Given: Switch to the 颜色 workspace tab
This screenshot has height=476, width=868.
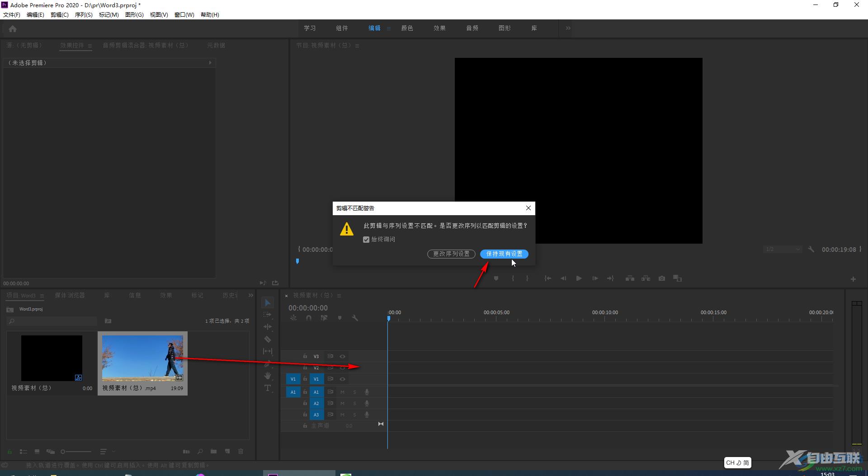Looking at the screenshot, I should (407, 28).
